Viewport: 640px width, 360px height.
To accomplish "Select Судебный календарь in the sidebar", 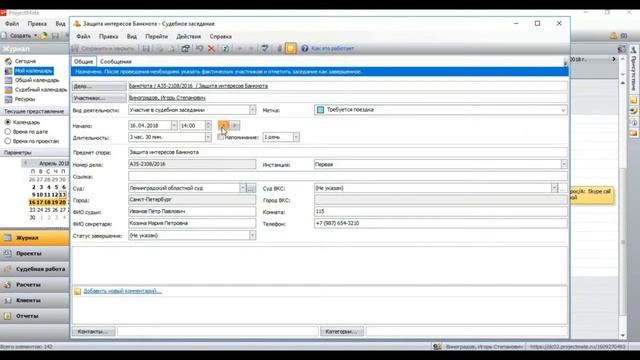I will tap(40, 89).
